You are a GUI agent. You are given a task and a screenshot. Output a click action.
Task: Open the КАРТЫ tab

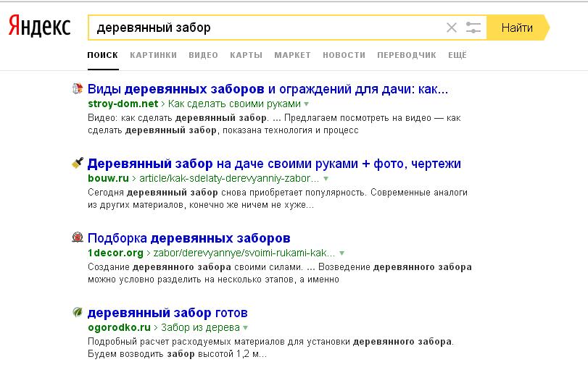[x=246, y=55]
